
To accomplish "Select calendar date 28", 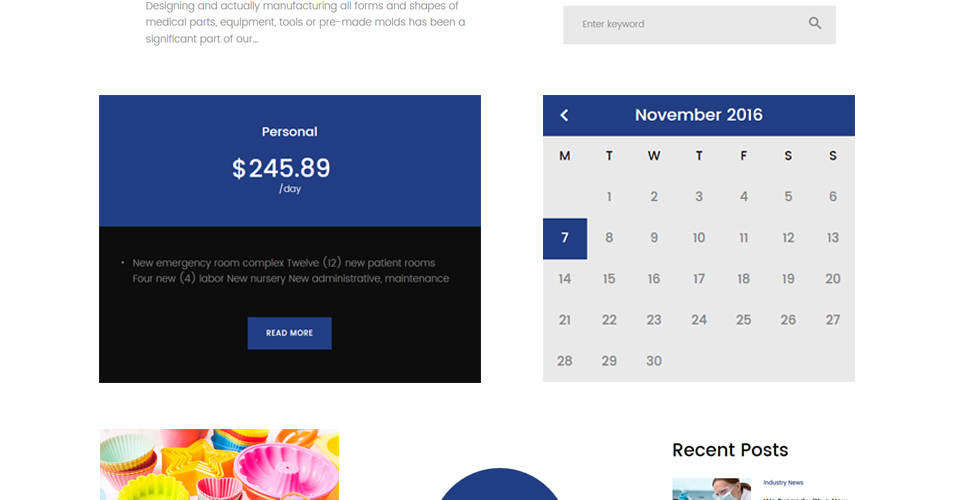I will (564, 361).
